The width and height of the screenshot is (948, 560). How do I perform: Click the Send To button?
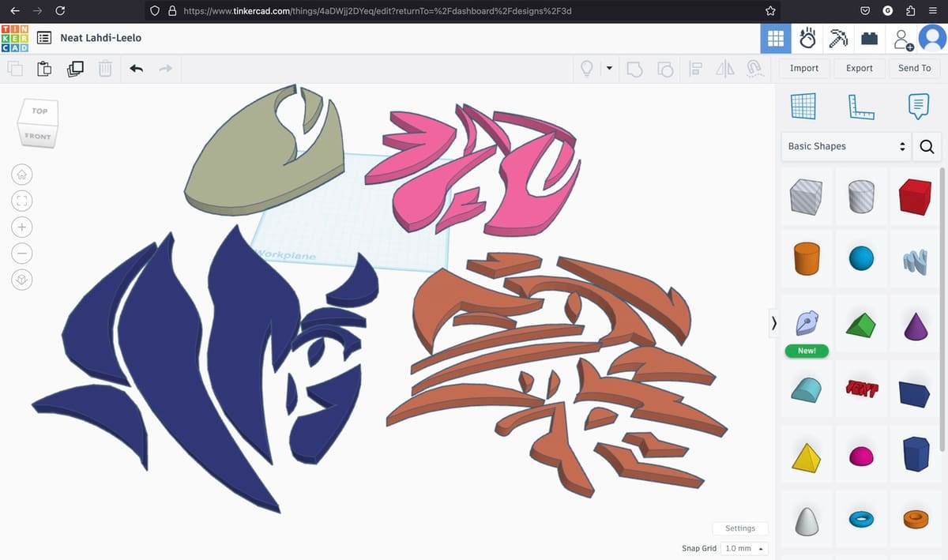tap(914, 68)
